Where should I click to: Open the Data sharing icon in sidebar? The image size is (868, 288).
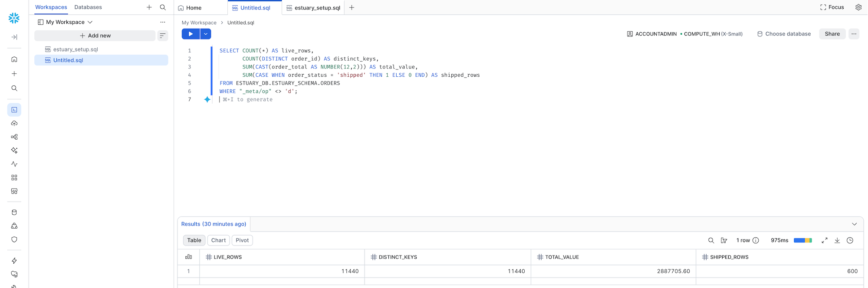coord(14,226)
